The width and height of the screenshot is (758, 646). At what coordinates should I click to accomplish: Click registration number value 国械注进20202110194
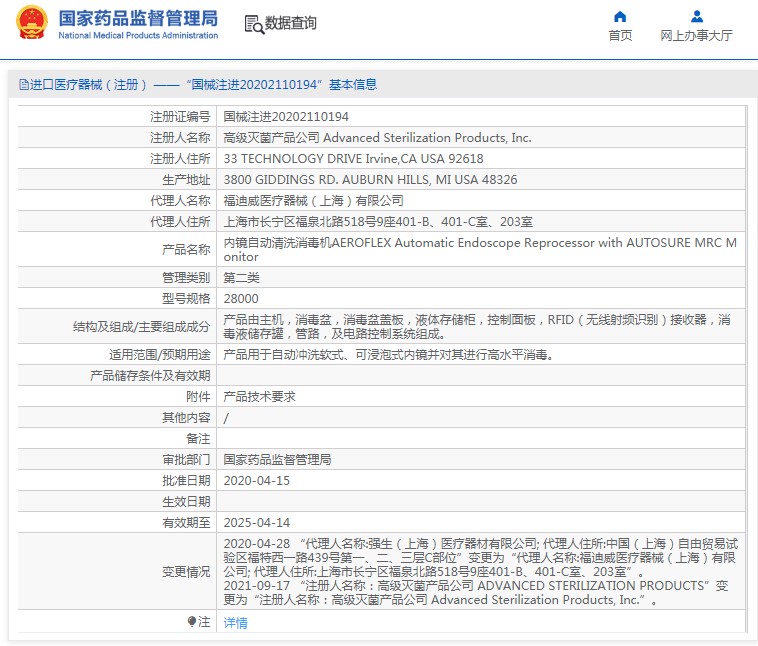(286, 117)
